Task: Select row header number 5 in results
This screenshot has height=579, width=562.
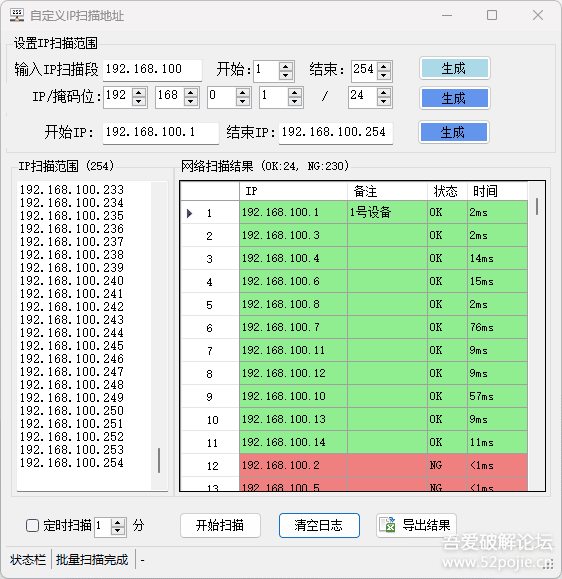Action: pyautogui.click(x=210, y=305)
